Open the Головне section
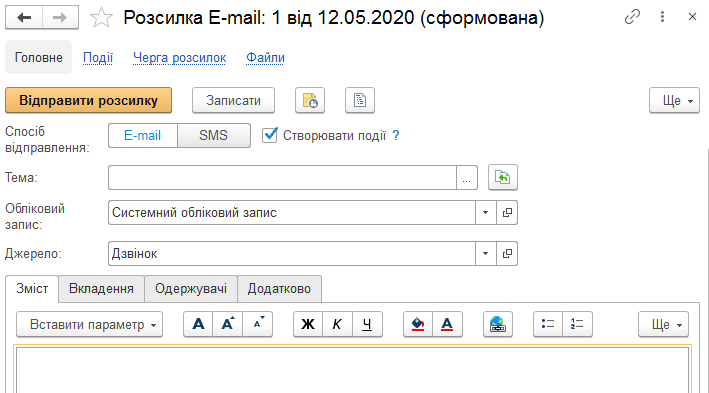 tap(38, 57)
